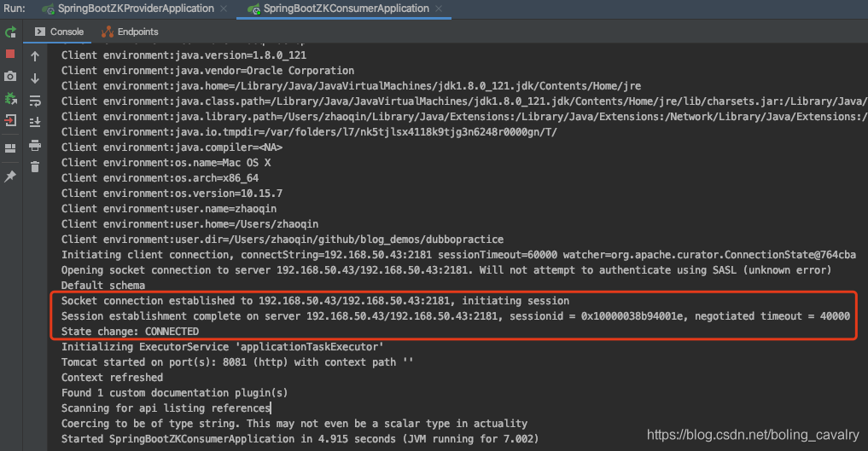This screenshot has width=868, height=451.
Task: Click the 'Tomcat started on port(s): 8081' line
Action: pyautogui.click(x=237, y=362)
